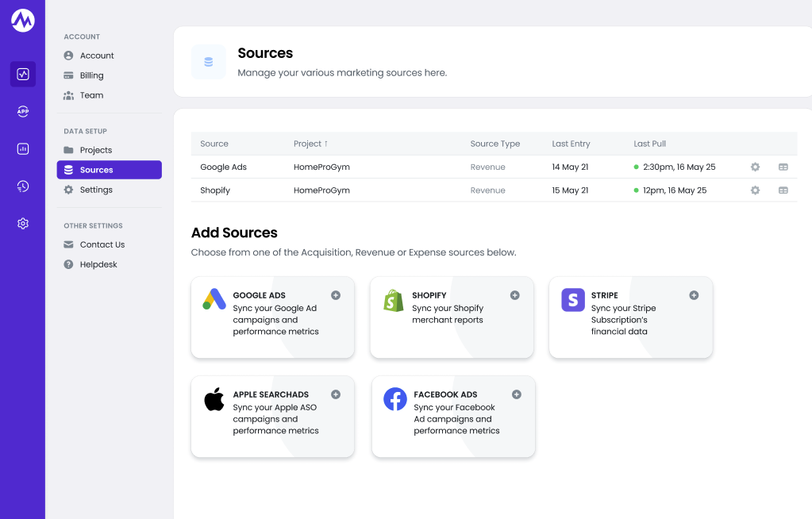
Task: Click the APPLE SEARCHADS card title
Action: point(271,394)
